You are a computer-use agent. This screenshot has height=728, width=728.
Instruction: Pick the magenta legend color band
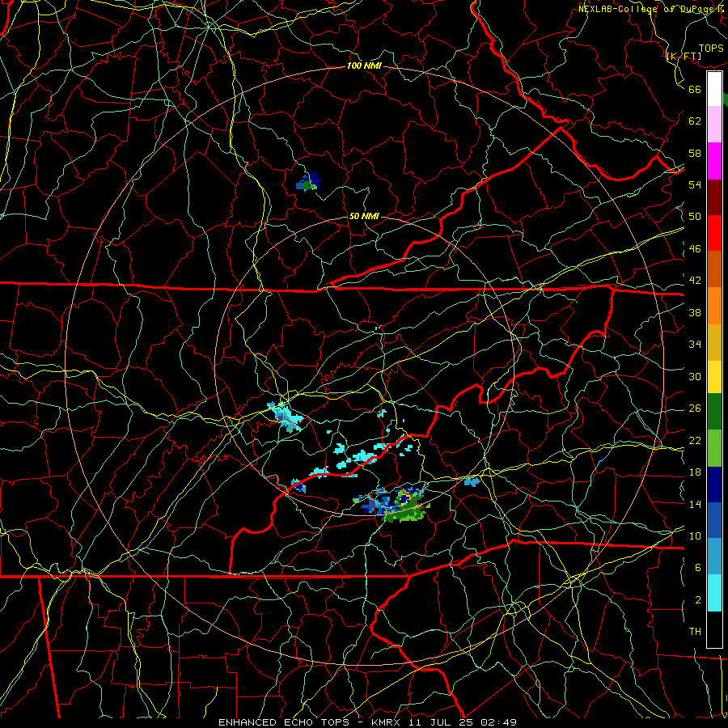tap(714, 161)
